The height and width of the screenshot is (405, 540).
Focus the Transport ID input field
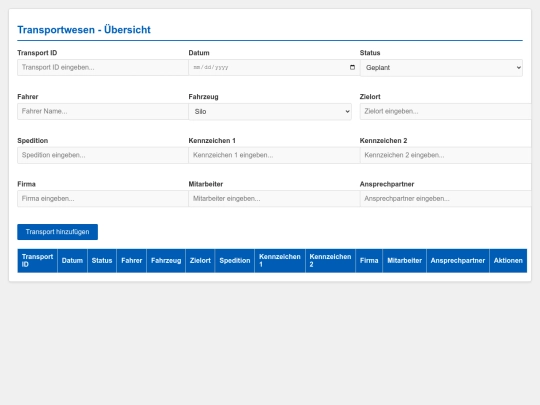tap(103, 68)
